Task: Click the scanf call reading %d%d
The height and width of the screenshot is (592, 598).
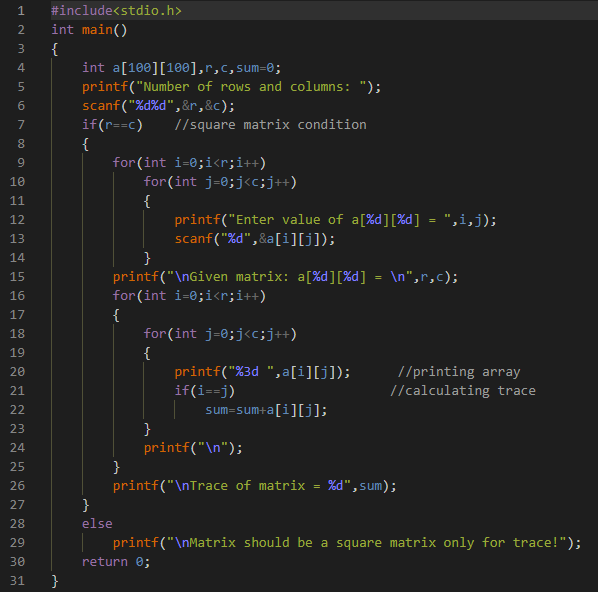Action: click(158, 106)
